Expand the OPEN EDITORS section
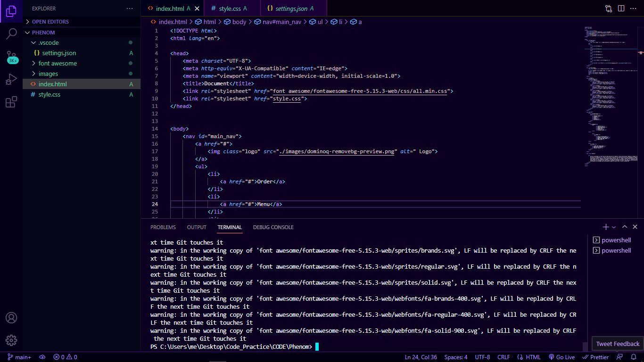 click(x=82, y=22)
